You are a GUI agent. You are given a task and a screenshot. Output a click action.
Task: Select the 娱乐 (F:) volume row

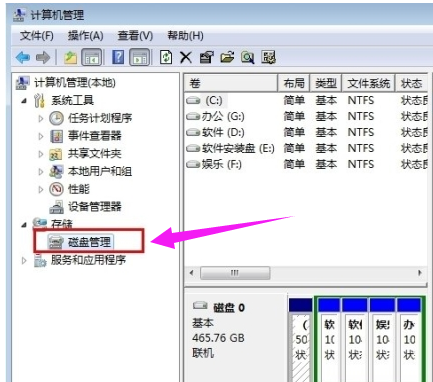pos(306,164)
